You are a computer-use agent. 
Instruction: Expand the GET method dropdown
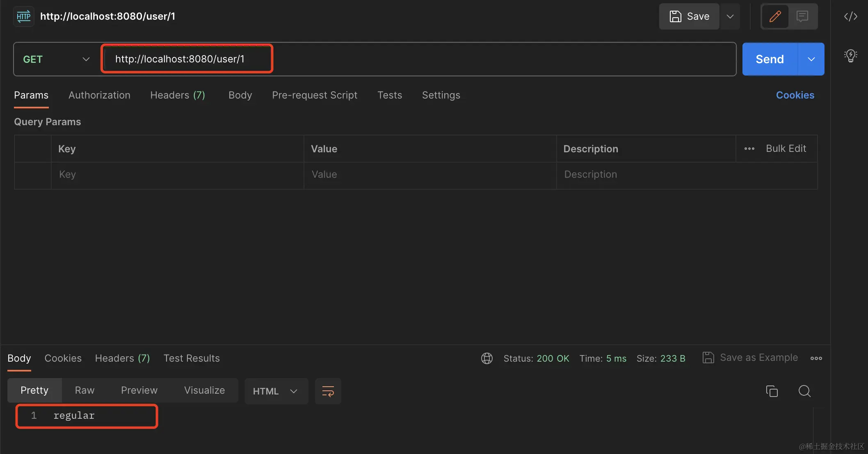[56, 59]
